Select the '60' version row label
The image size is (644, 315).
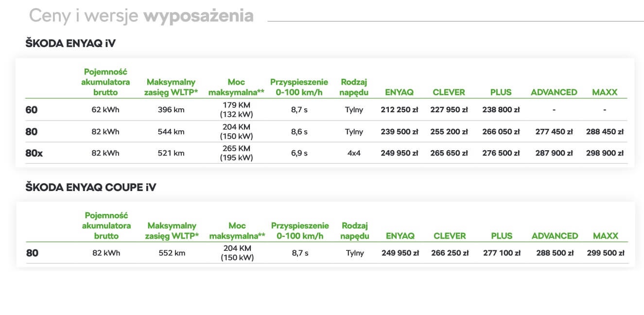tap(32, 110)
